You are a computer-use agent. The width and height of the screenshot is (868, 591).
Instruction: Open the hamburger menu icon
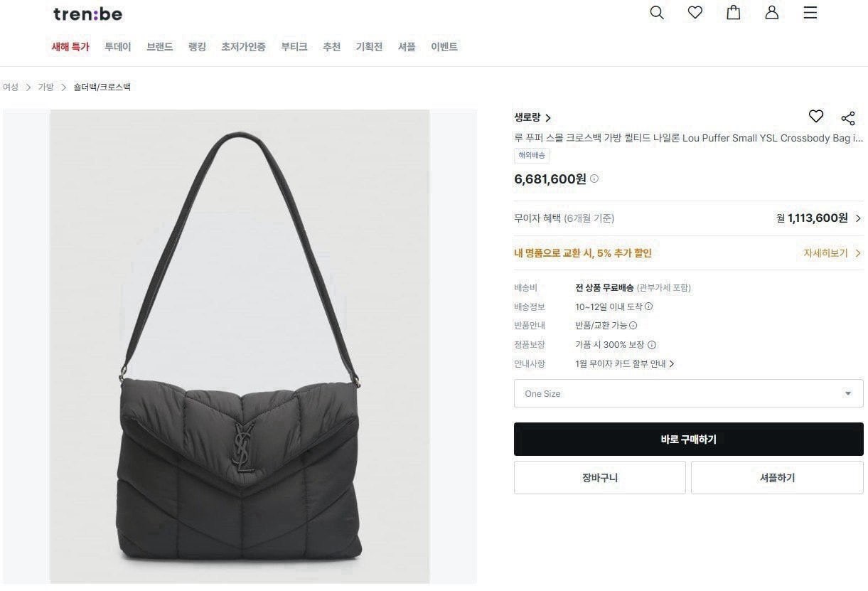810,13
